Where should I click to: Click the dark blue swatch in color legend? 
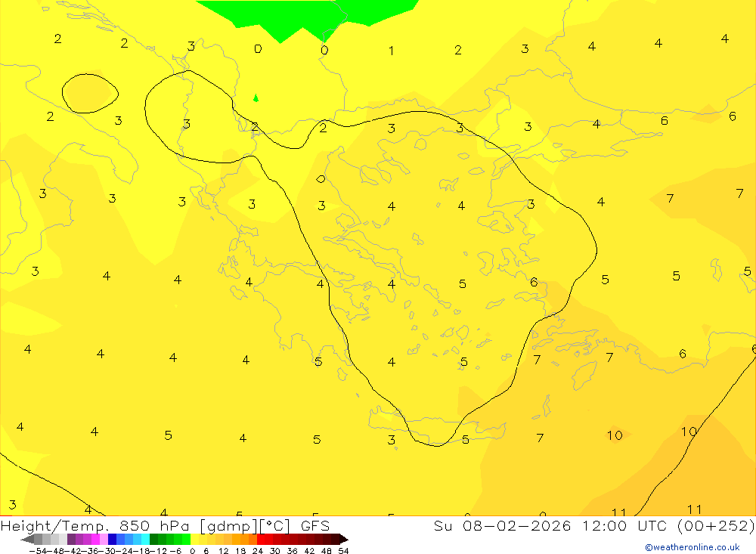[x=112, y=540]
